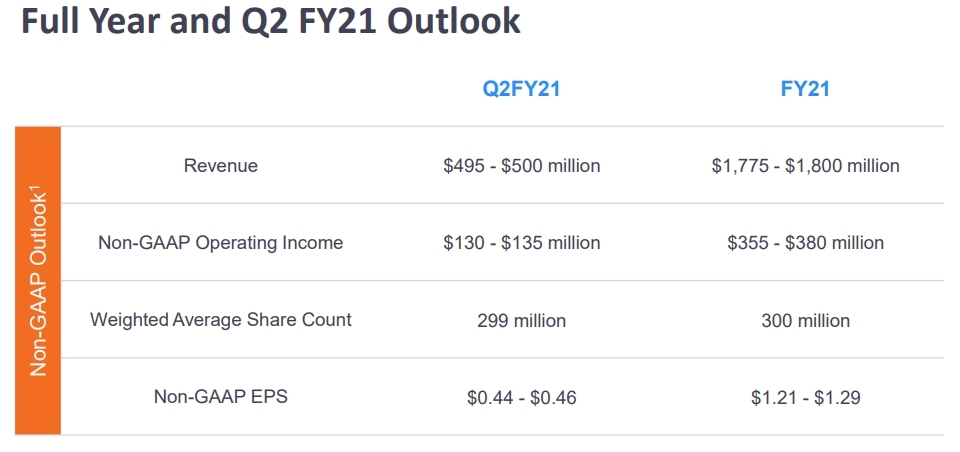This screenshot has width=960, height=452.
Task: Select the $495 - $500 million revenue cell
Action: 522,166
